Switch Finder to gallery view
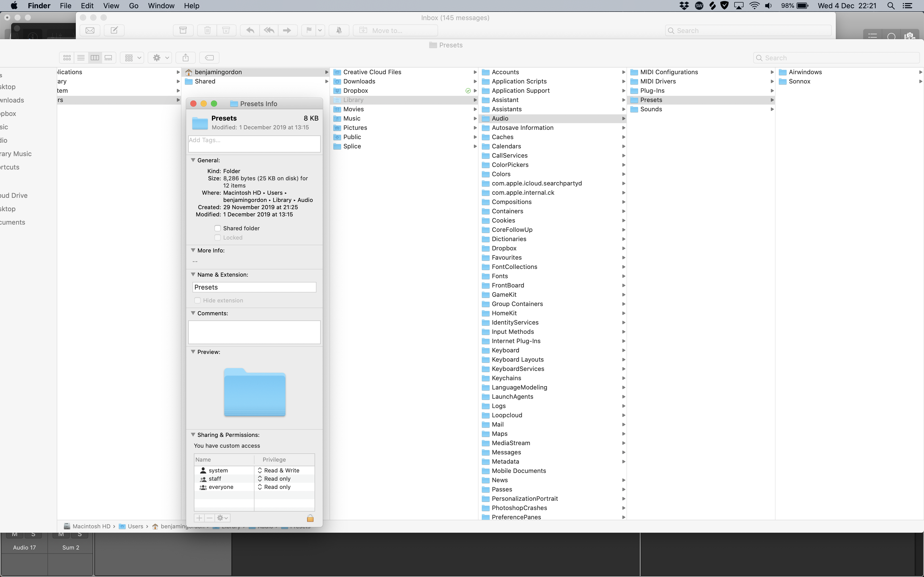 coord(109,58)
